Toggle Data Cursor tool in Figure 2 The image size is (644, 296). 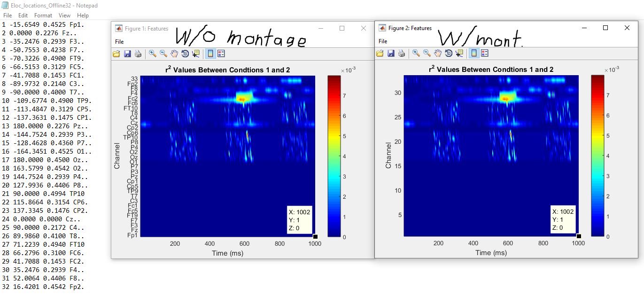click(459, 54)
